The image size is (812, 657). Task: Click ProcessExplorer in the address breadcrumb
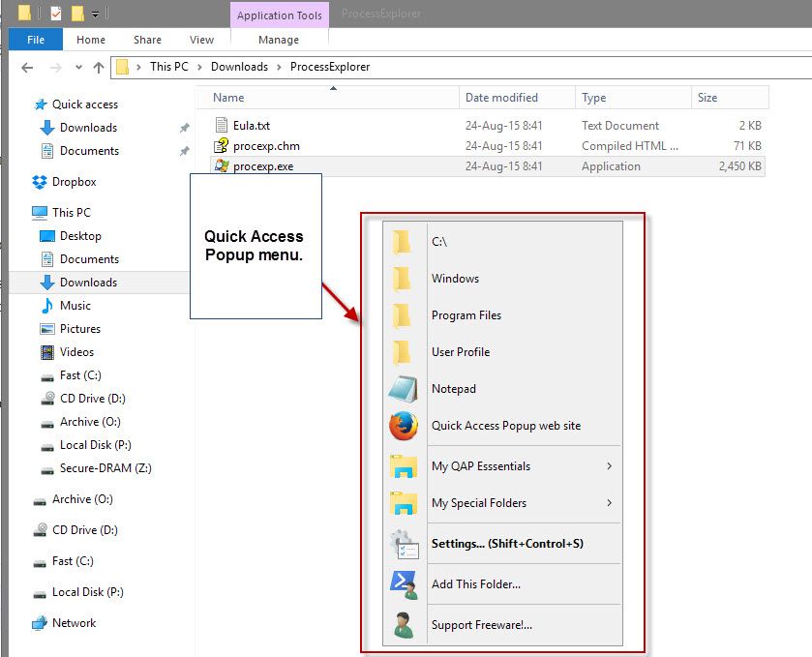pyautogui.click(x=330, y=67)
